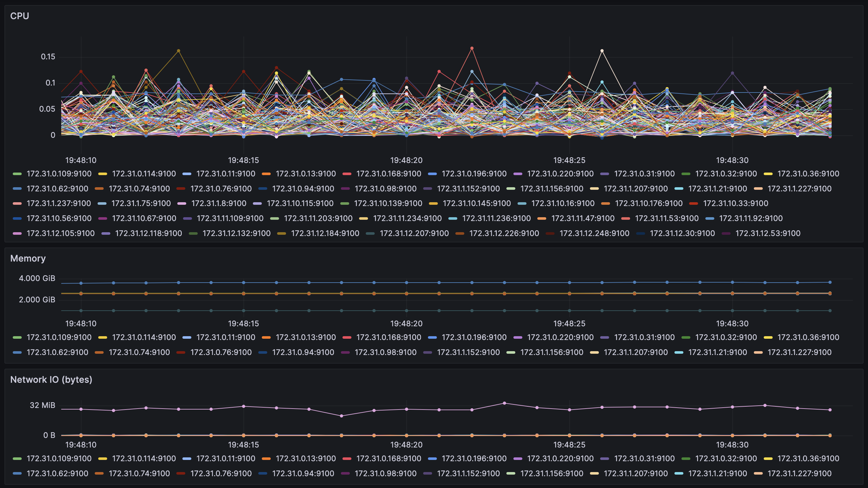Click the lowest pink Network IO dip point
868x488 pixels.
click(x=341, y=416)
